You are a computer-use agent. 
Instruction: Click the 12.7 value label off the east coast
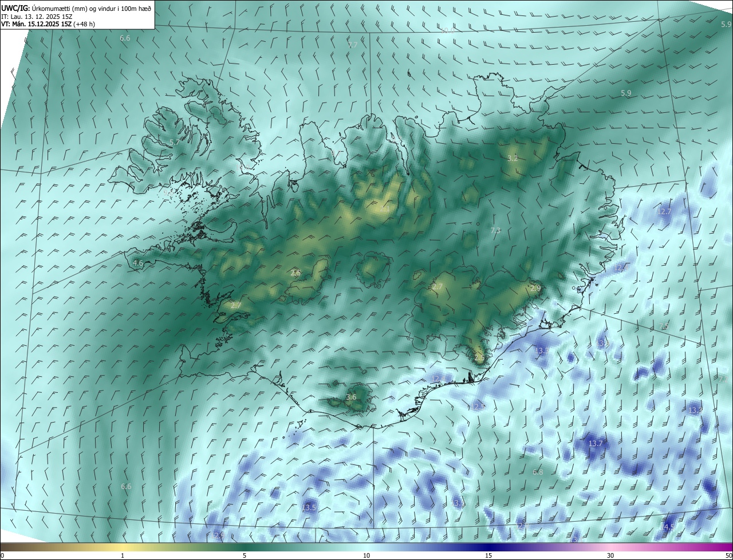(x=664, y=211)
